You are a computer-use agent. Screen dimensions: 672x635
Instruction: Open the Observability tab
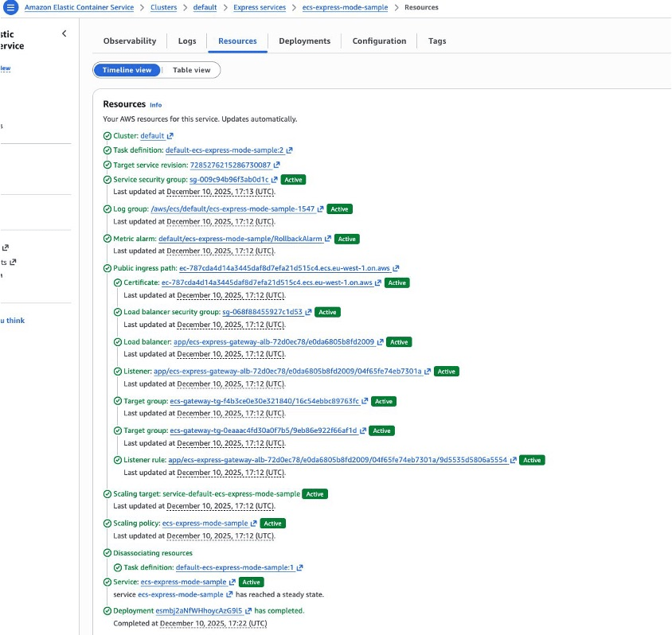(130, 41)
